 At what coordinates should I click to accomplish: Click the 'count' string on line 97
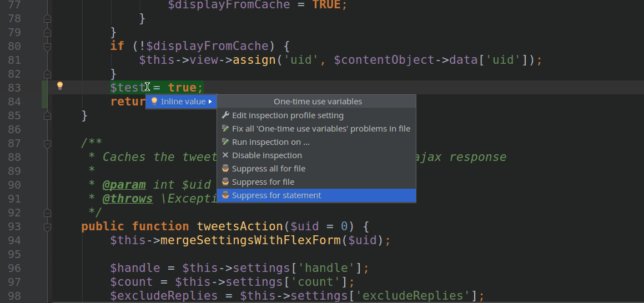[x=316, y=282]
